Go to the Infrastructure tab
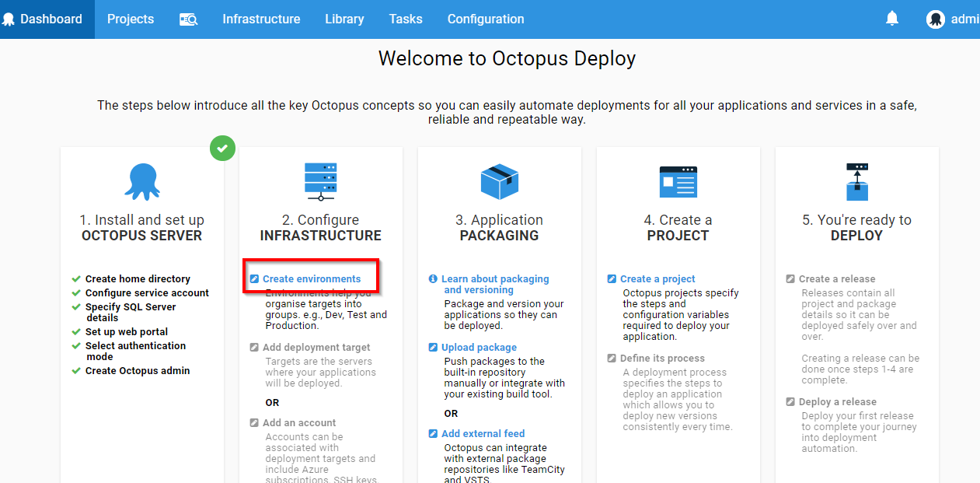Screen dimensions: 980x483 pyautogui.click(x=261, y=19)
